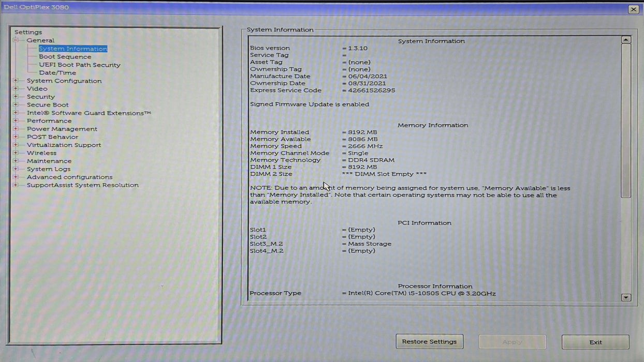
Task: Click the scroll down arrow
Action: click(626, 297)
